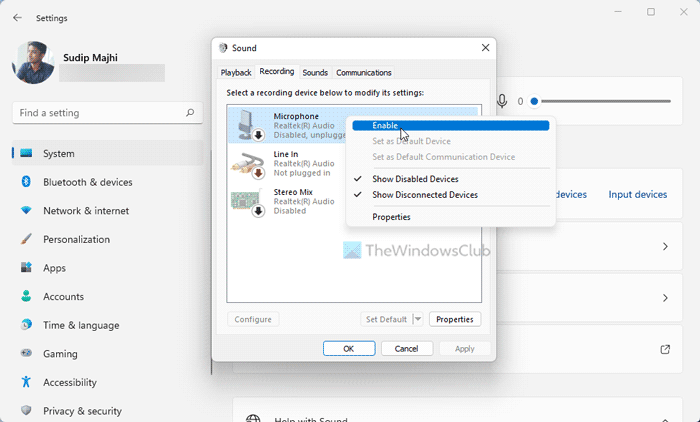Click the Apply button

[x=465, y=349]
